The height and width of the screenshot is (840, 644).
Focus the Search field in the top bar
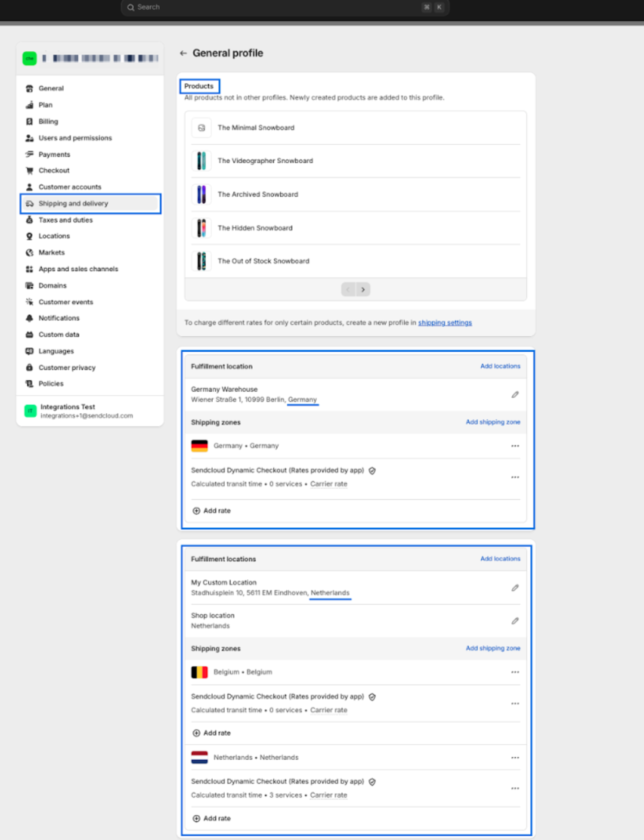click(285, 7)
